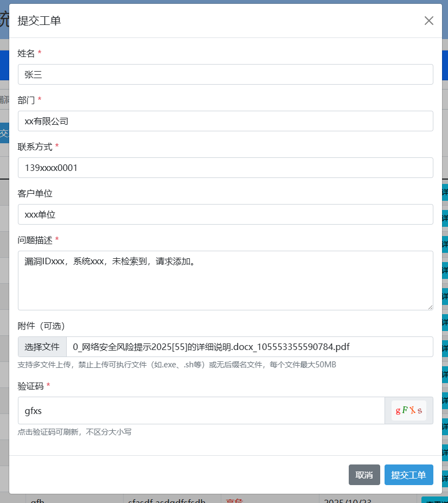Image resolution: width=448 pixels, height=503 pixels.
Task: Select the 选择文件 file picker button
Action: (42, 347)
